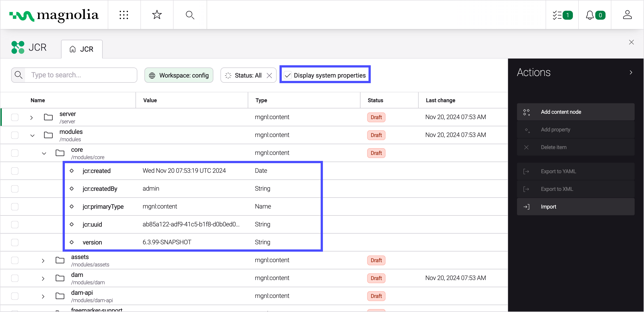Select the JCR home tab
Viewport: 644px width, 312px height.
coord(82,49)
